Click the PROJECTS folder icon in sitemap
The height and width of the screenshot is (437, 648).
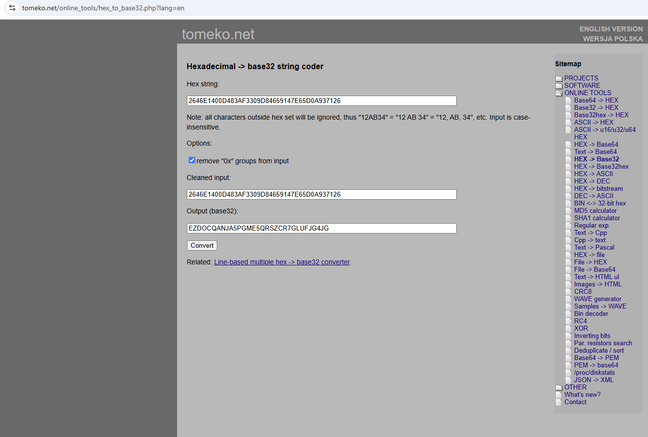(559, 78)
